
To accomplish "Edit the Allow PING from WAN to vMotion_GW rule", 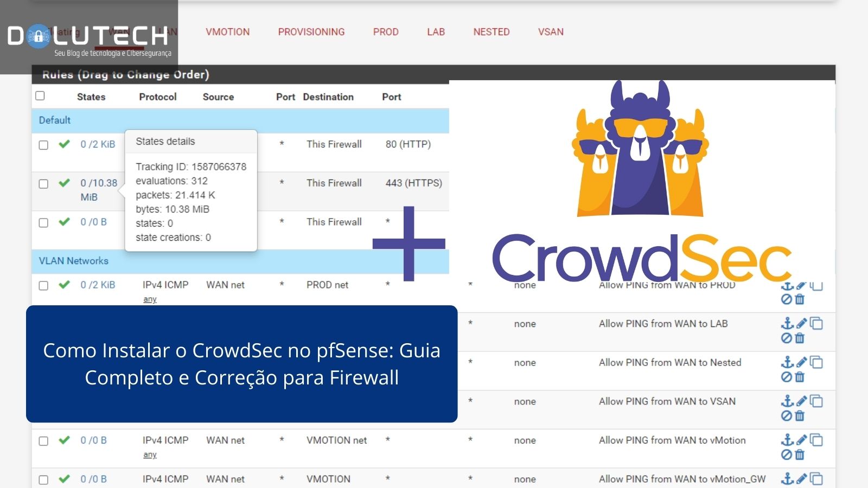I will pyautogui.click(x=801, y=479).
